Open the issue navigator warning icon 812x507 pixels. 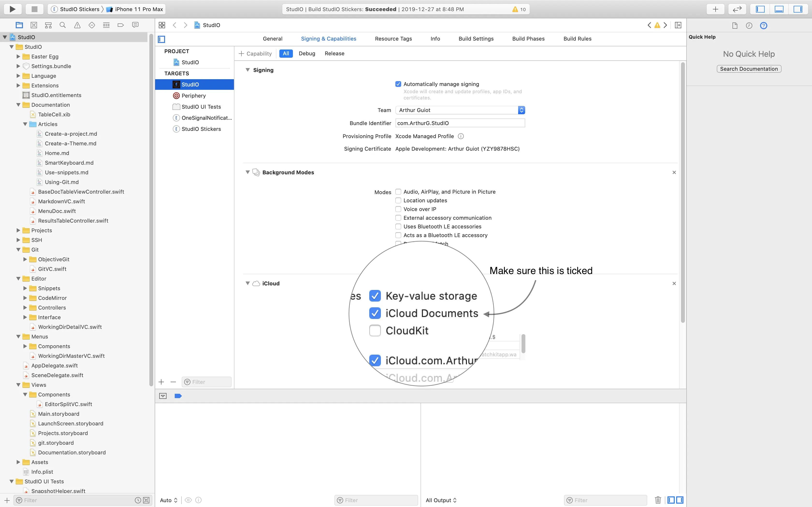77,25
